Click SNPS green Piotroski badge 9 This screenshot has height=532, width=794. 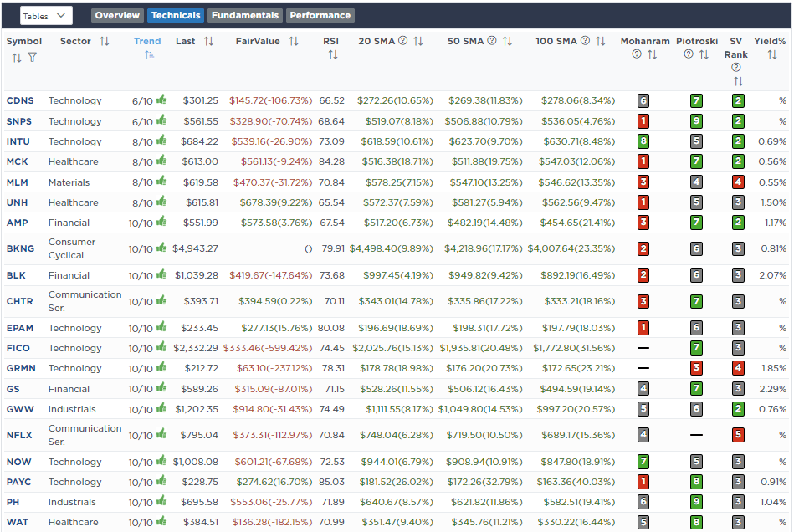coord(696,121)
